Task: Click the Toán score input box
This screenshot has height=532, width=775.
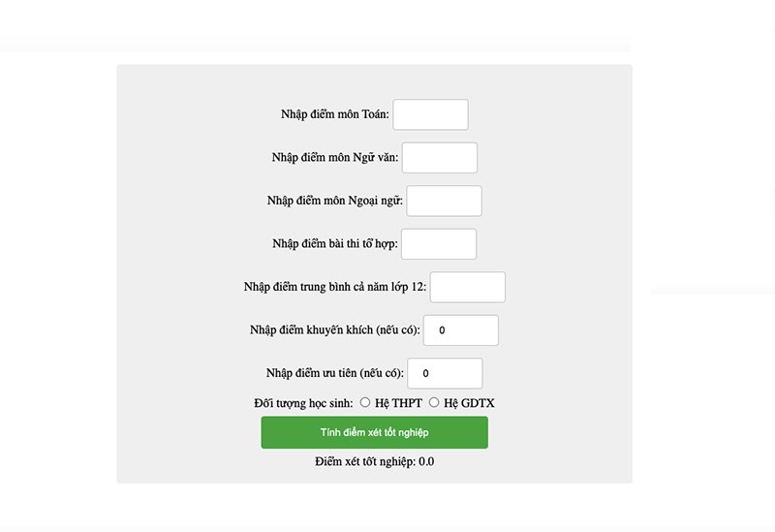Action: point(430,114)
